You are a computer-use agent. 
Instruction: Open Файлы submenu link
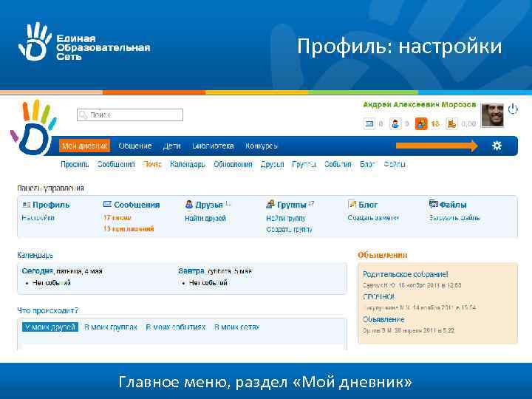point(395,165)
